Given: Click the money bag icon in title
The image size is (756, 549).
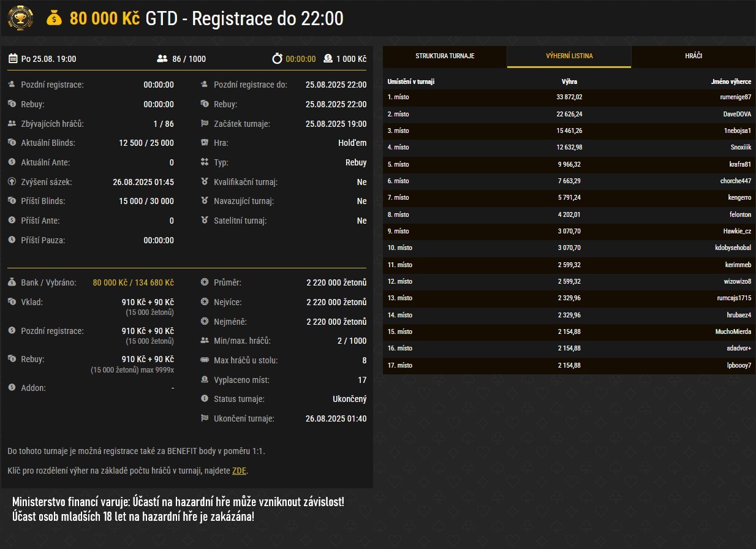Looking at the screenshot, I should 55,18.
